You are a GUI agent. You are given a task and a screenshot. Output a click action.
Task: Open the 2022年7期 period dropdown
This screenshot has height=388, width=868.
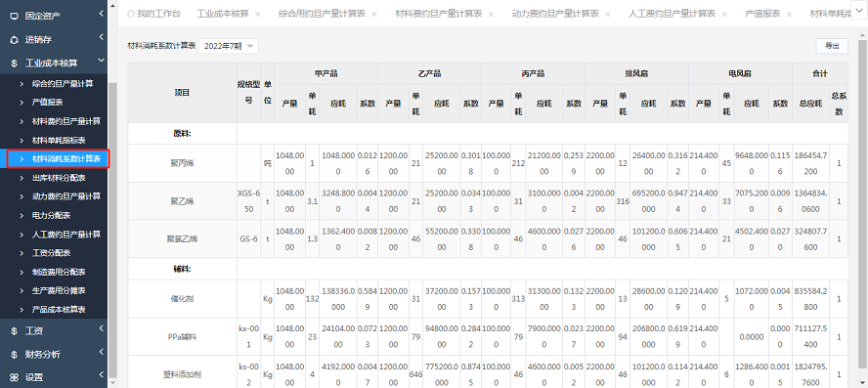[228, 47]
